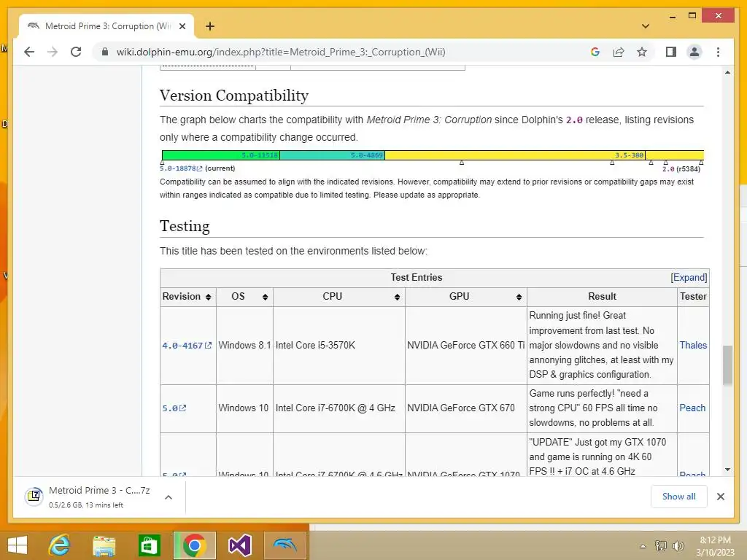Image resolution: width=747 pixels, height=560 pixels.
Task: Close the downloads bar
Action: 720,497
